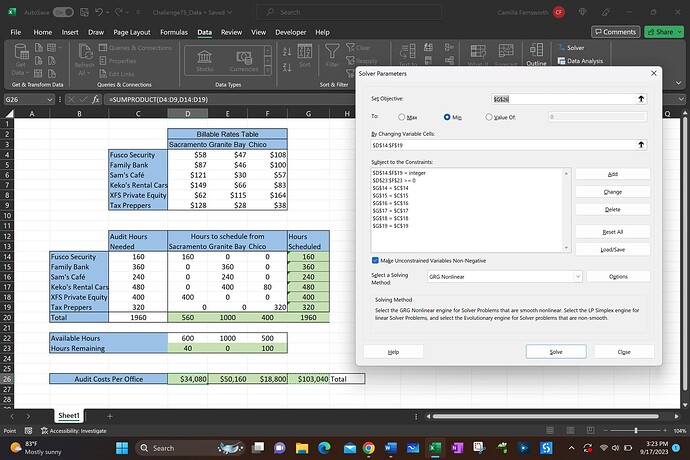
Task: Click the Windows Start button
Action: click(122, 448)
